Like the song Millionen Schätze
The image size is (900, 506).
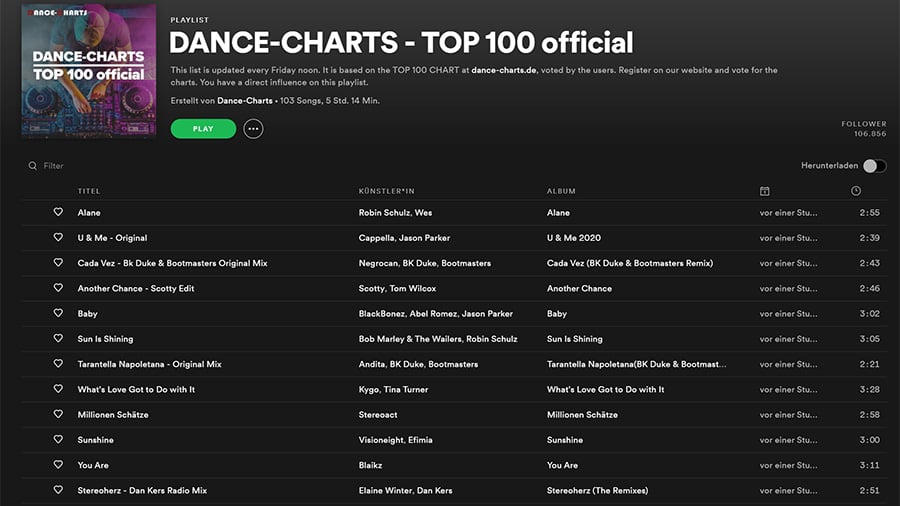(58, 414)
